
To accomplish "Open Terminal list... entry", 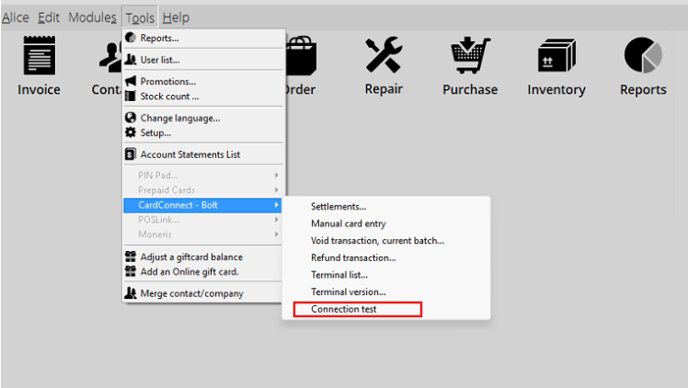I will [x=339, y=275].
